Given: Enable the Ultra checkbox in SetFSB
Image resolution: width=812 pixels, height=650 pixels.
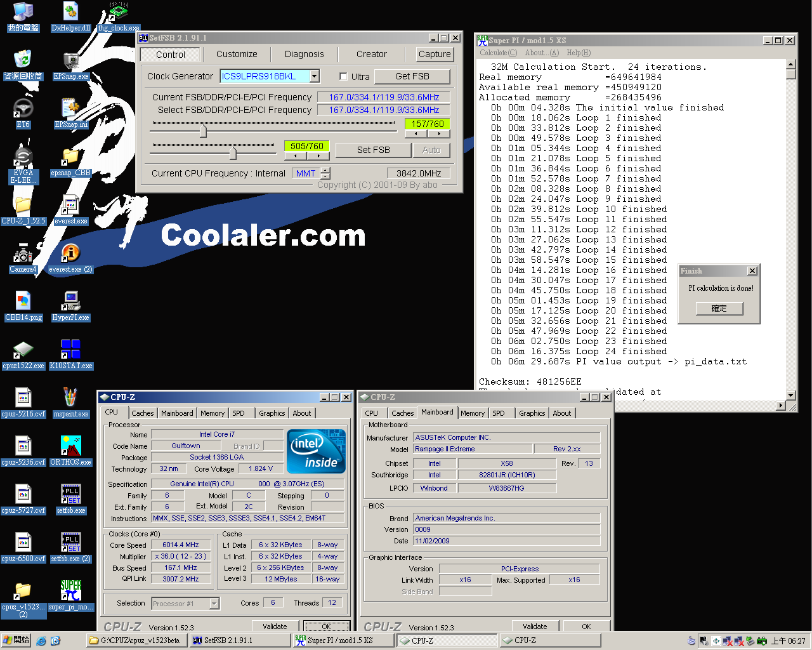Looking at the screenshot, I should pos(343,77).
